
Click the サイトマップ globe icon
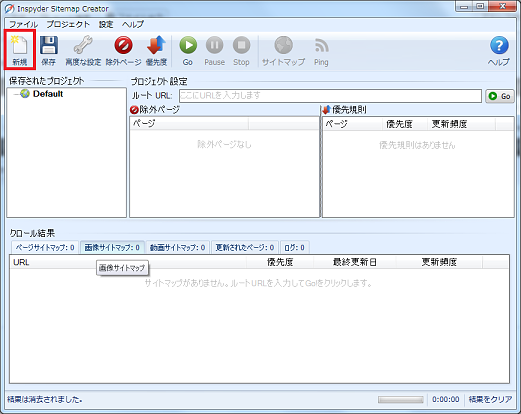click(283, 50)
